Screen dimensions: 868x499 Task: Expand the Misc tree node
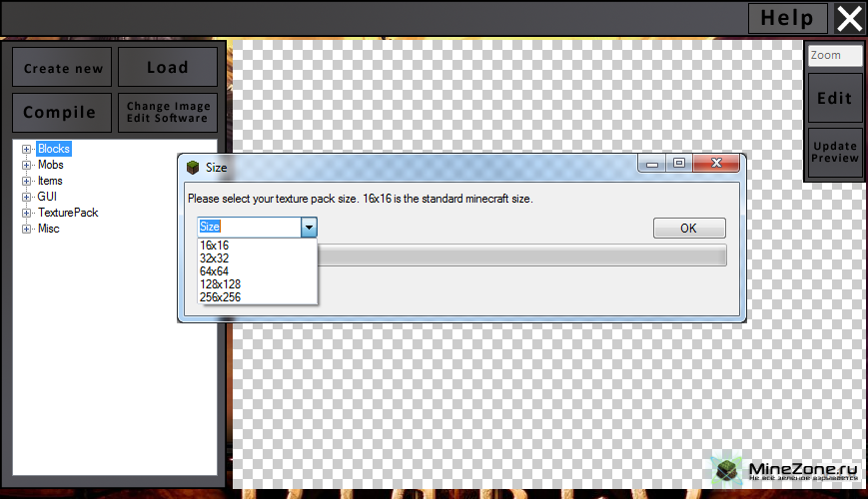pos(27,229)
